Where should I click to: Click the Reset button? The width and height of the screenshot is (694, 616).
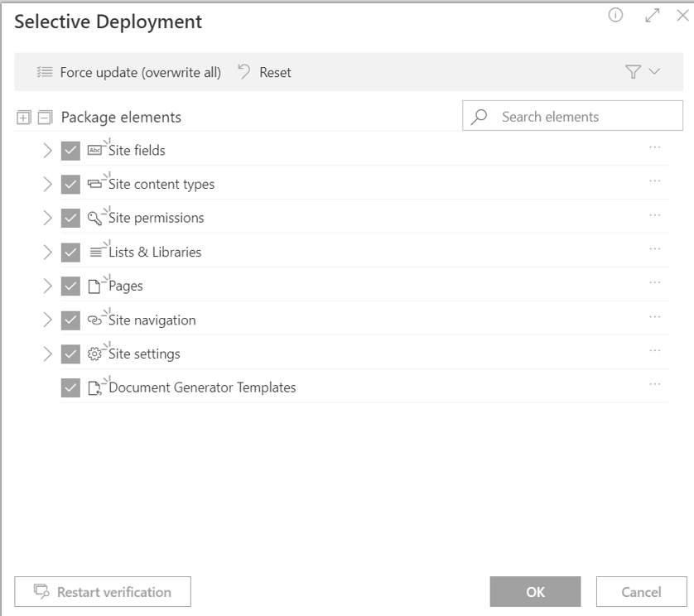tap(265, 72)
